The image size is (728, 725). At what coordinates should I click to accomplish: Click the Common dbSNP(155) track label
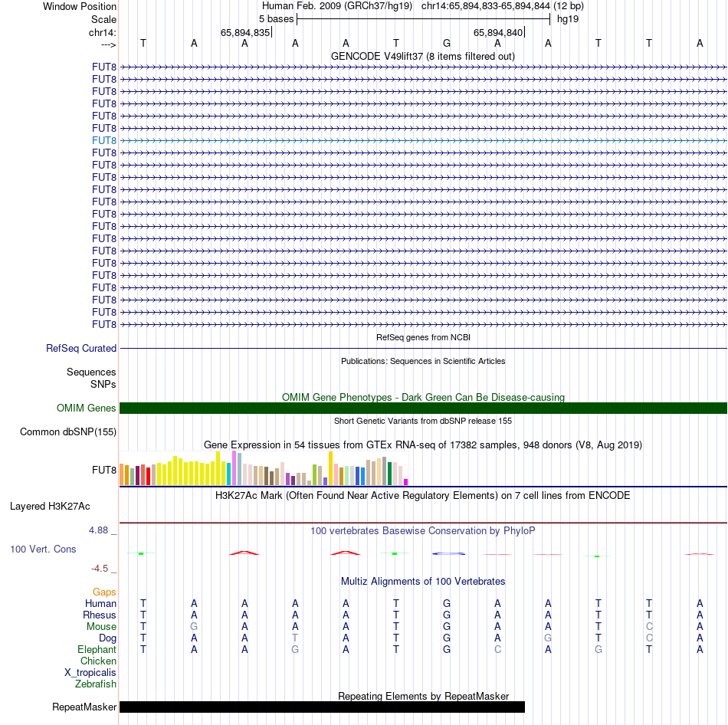coord(68,432)
